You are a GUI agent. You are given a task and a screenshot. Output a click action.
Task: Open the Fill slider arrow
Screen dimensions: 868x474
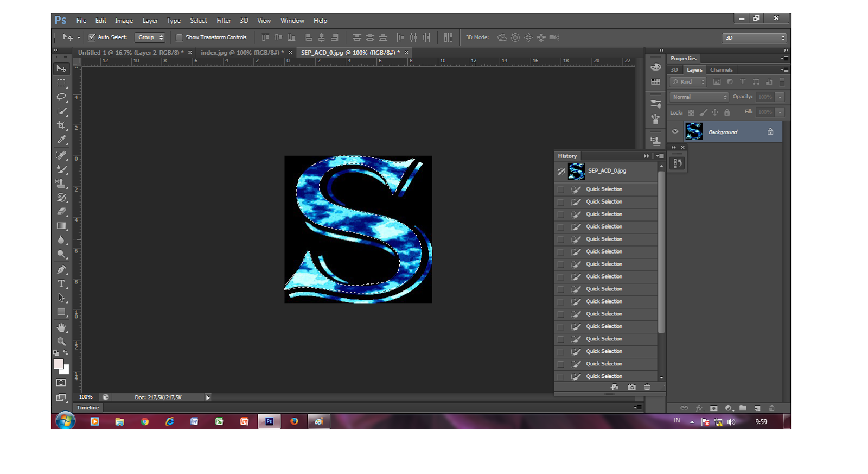pos(780,112)
